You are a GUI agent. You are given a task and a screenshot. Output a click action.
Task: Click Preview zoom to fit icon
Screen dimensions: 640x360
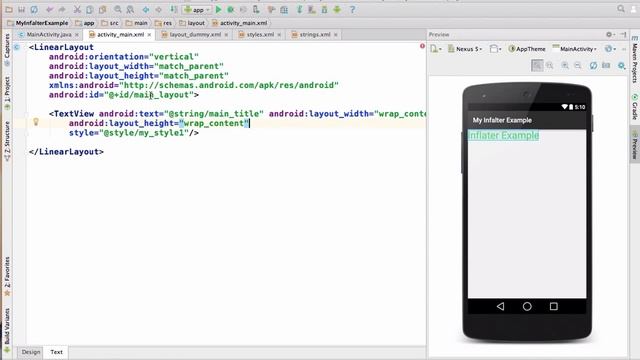click(537, 65)
